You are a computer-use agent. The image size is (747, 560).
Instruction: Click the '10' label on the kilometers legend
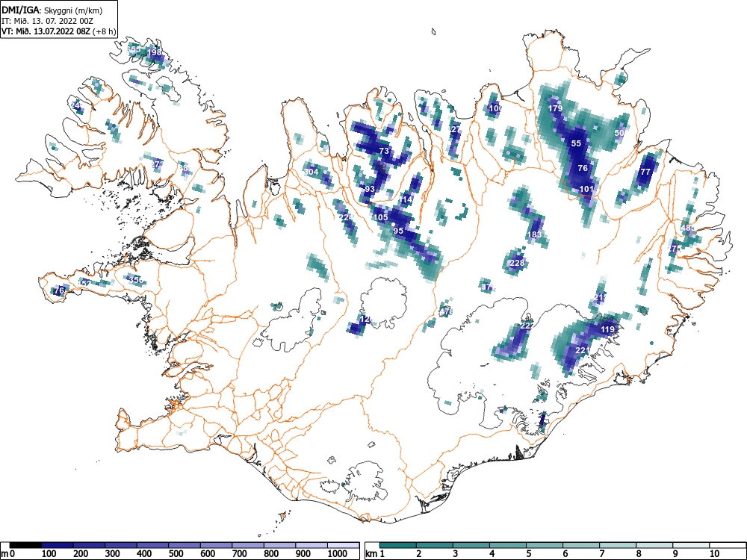tap(715, 554)
